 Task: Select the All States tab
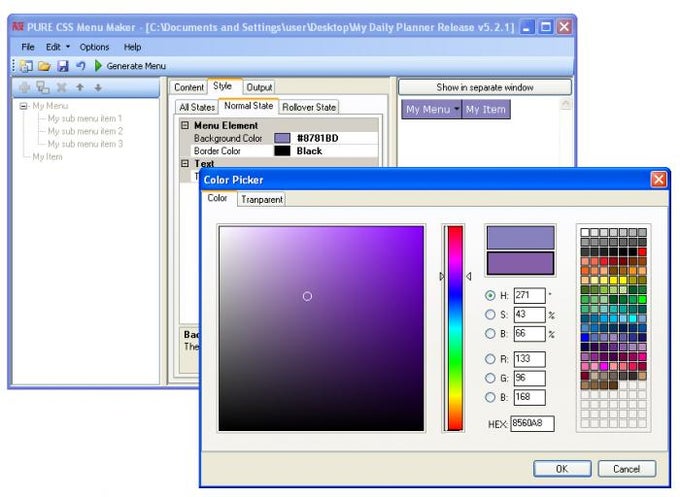tap(197, 107)
